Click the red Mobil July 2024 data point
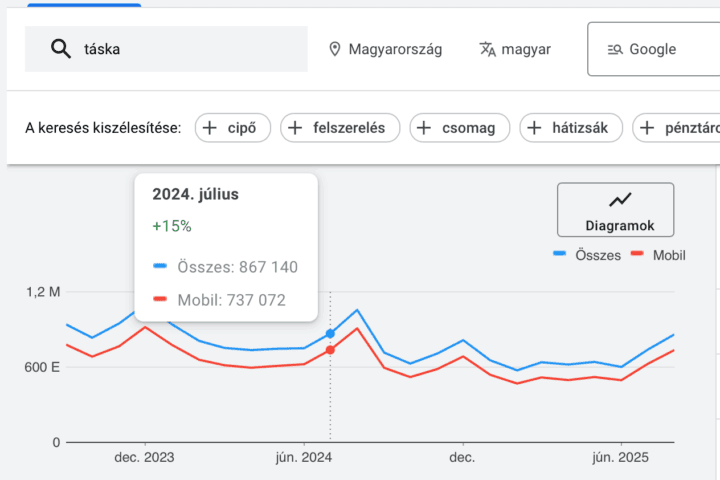The image size is (720, 480). 330,350
